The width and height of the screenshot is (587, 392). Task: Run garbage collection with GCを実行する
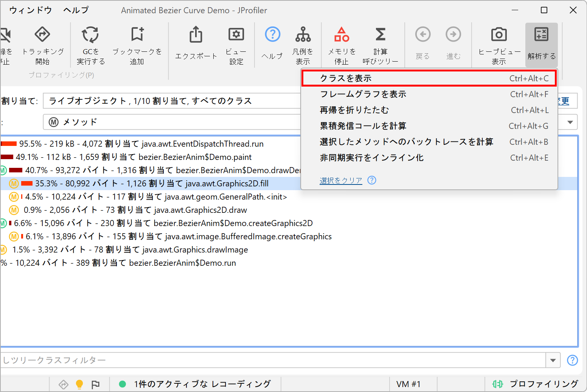tap(90, 35)
